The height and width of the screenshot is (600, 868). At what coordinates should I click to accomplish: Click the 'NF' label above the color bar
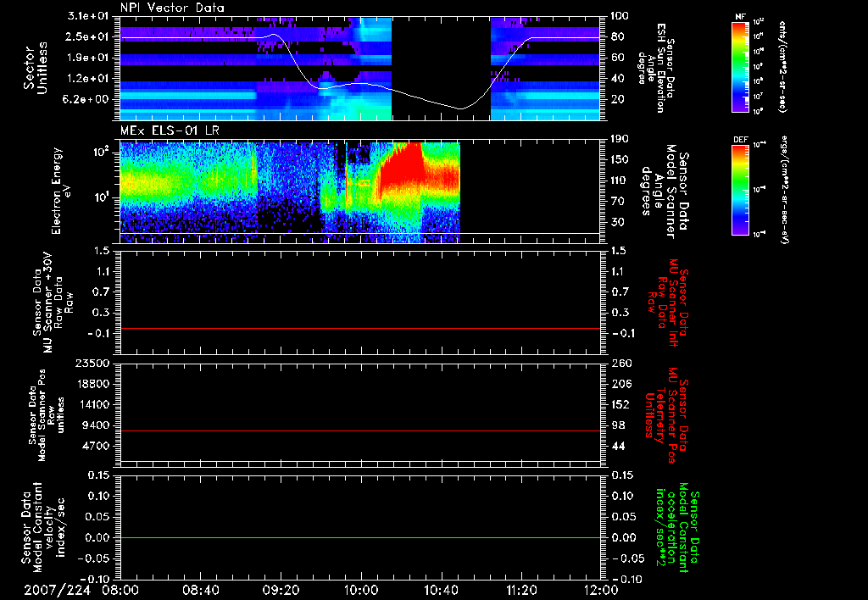740,17
